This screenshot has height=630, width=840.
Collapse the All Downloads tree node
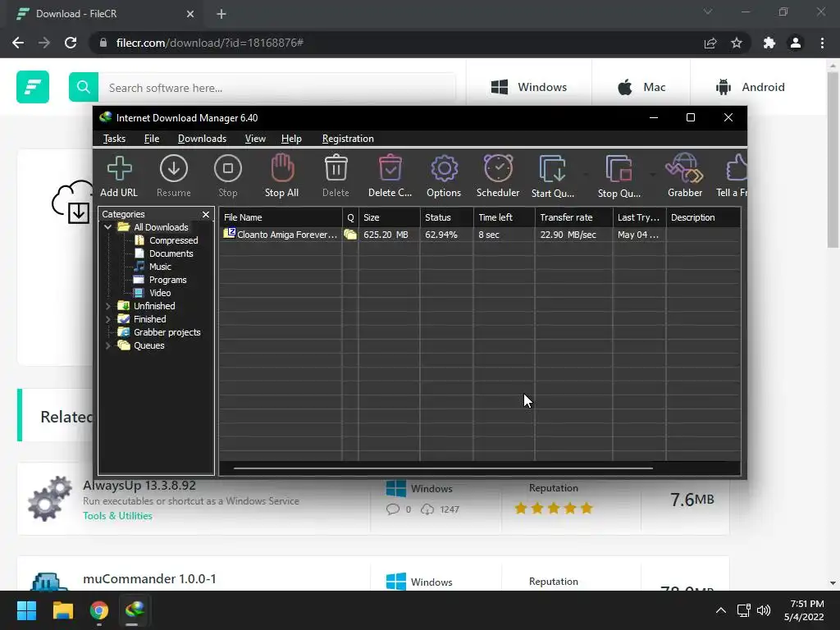click(107, 227)
